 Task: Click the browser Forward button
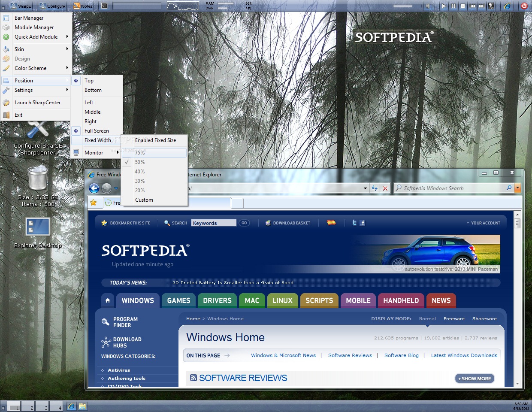106,188
